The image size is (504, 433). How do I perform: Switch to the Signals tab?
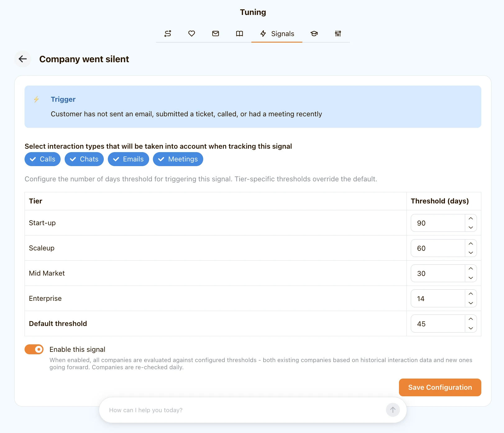(x=277, y=34)
